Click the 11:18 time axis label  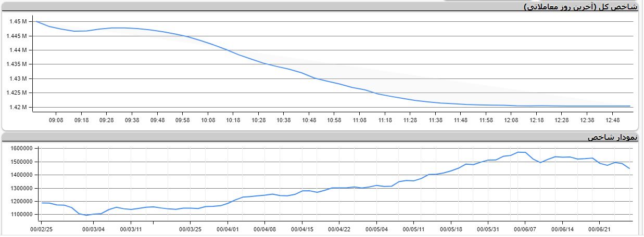(385, 120)
